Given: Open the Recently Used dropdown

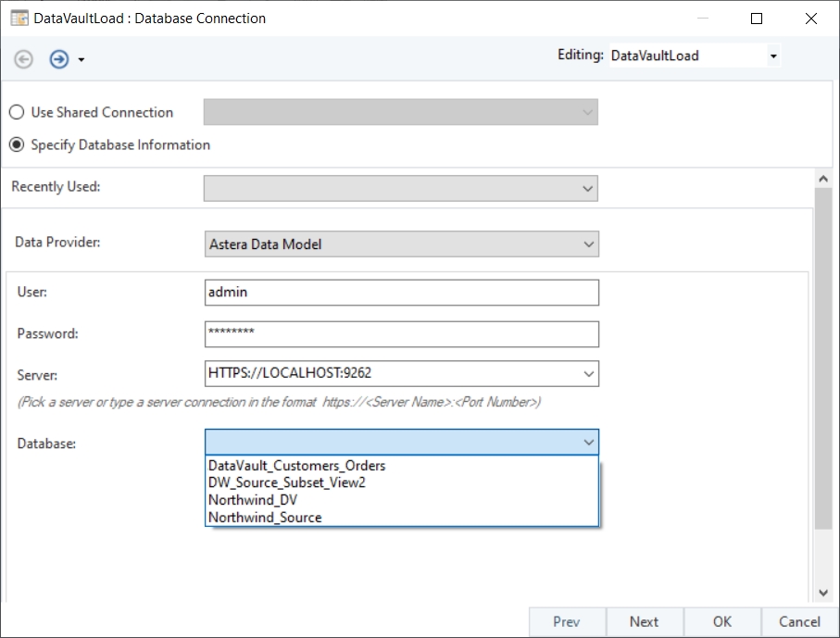Looking at the screenshot, I should (x=587, y=188).
